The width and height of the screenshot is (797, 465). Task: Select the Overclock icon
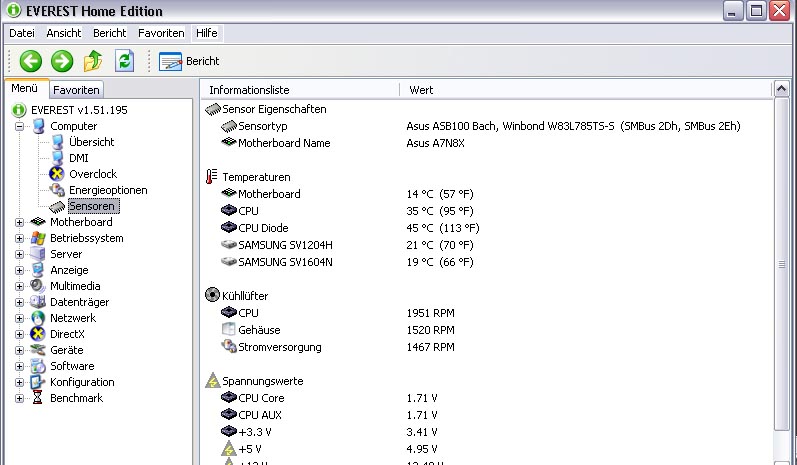(x=56, y=174)
